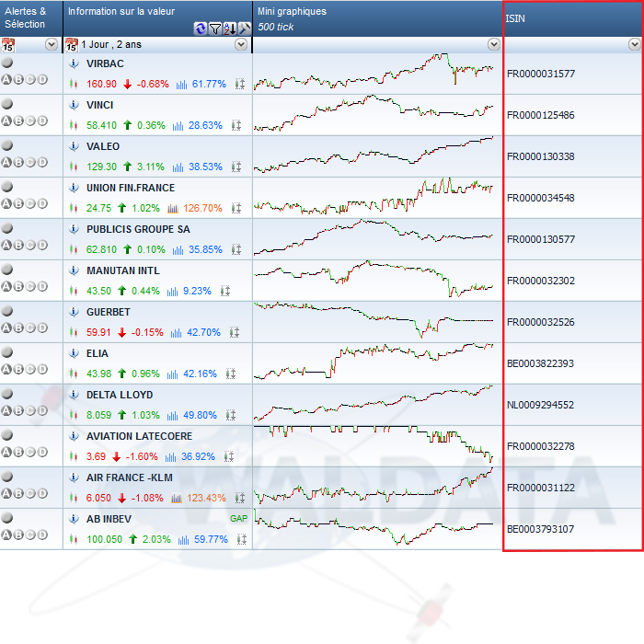
Task: Open info icon for AVIATION LATECOERE
Action: click(74, 436)
